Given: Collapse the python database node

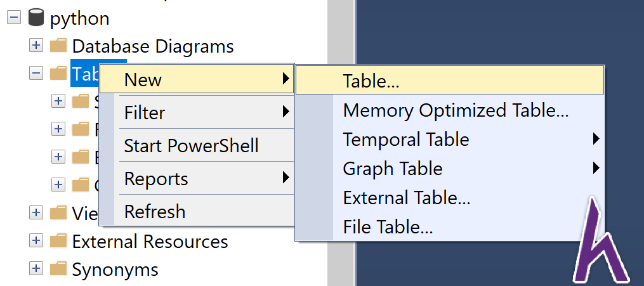Looking at the screenshot, I should (x=14, y=18).
